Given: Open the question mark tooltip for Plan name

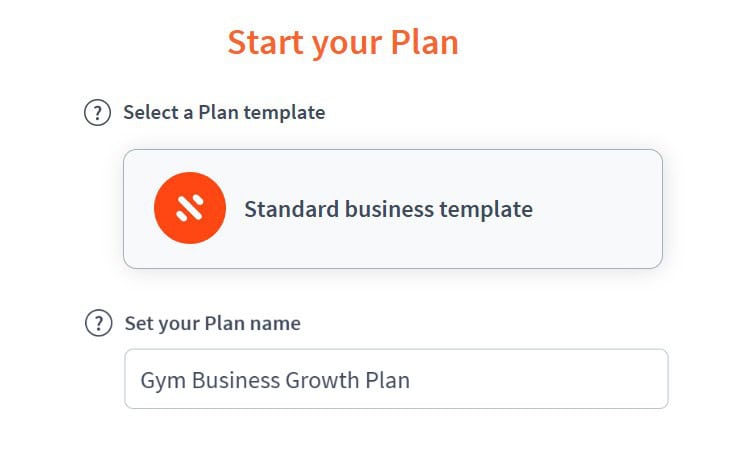Looking at the screenshot, I should point(98,323).
